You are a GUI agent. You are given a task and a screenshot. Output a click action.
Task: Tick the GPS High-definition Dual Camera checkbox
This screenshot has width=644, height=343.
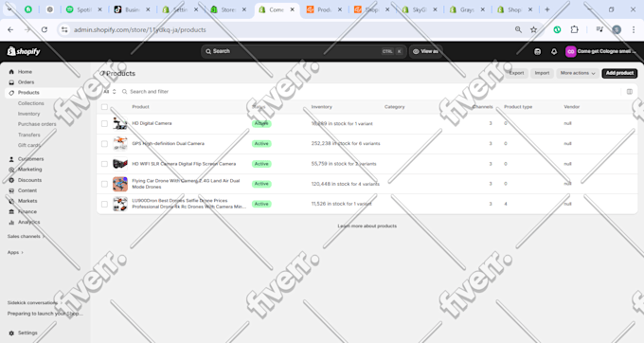coord(104,144)
